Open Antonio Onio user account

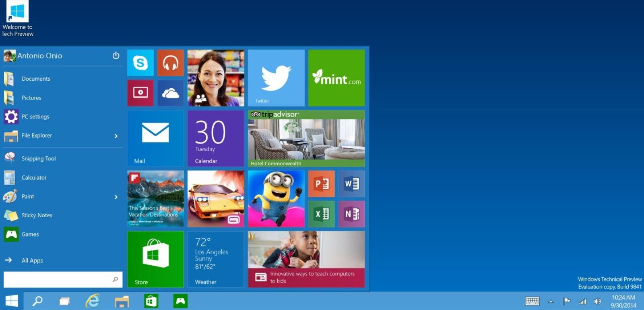[x=33, y=56]
